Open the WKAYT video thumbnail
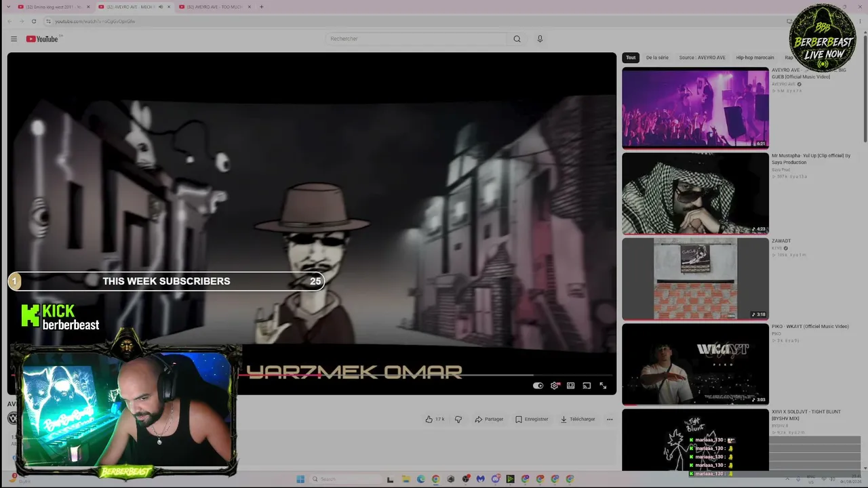 [695, 364]
